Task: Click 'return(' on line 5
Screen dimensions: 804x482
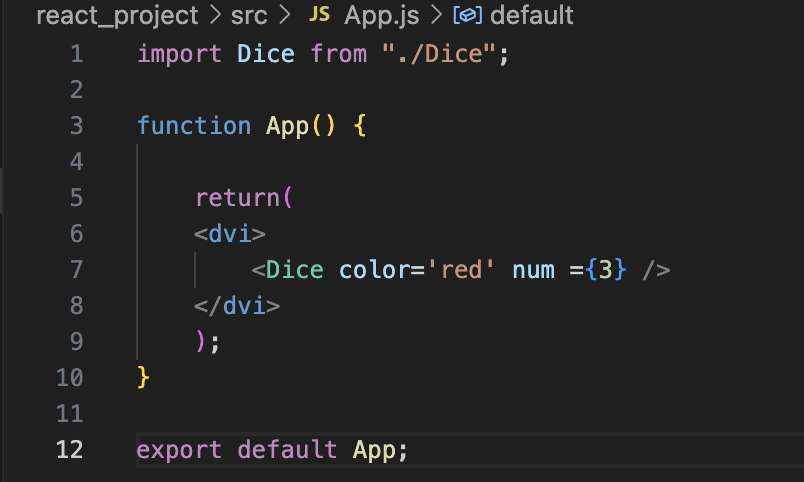Action: point(244,198)
